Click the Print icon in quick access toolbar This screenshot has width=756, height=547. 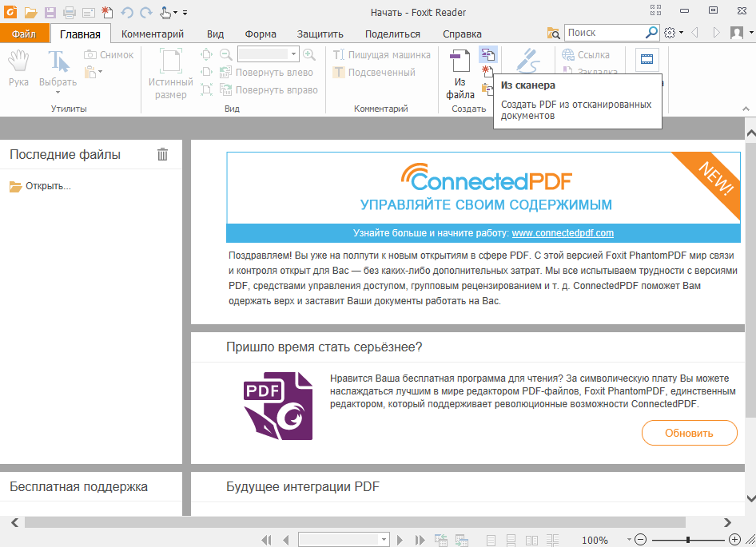pyautogui.click(x=70, y=13)
